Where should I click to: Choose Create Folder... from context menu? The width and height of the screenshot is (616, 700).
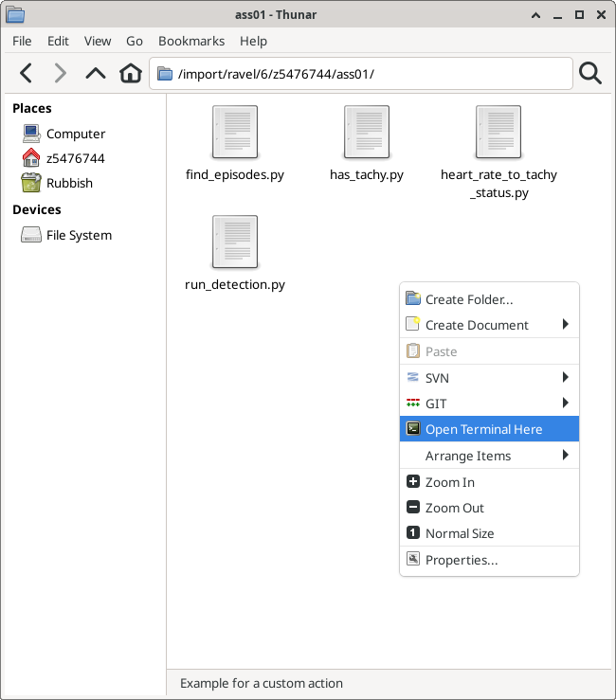click(490, 299)
